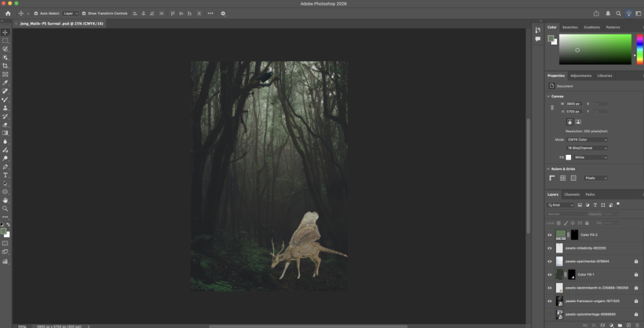Screen dimensions: 644x328
Task: Pick the Eyedropper tool
Action: (5, 82)
